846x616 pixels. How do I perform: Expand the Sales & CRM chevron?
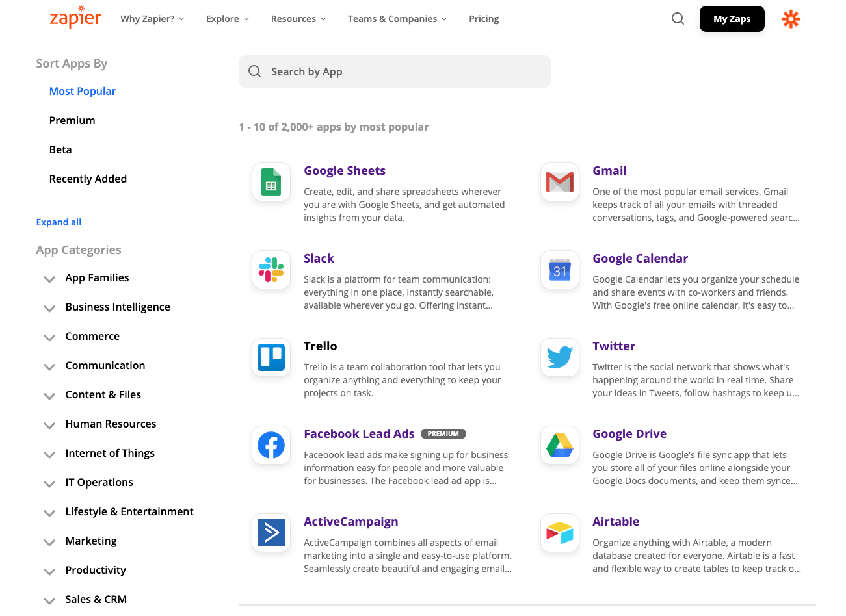pos(49,601)
